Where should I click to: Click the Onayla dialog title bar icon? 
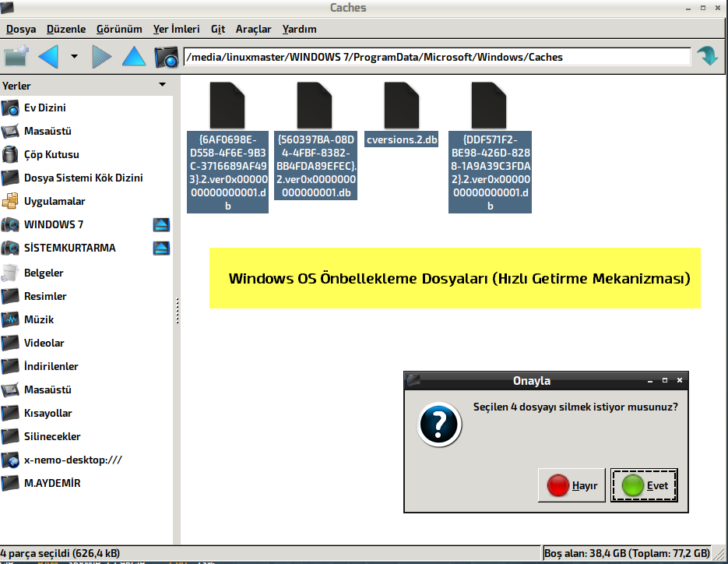413,380
